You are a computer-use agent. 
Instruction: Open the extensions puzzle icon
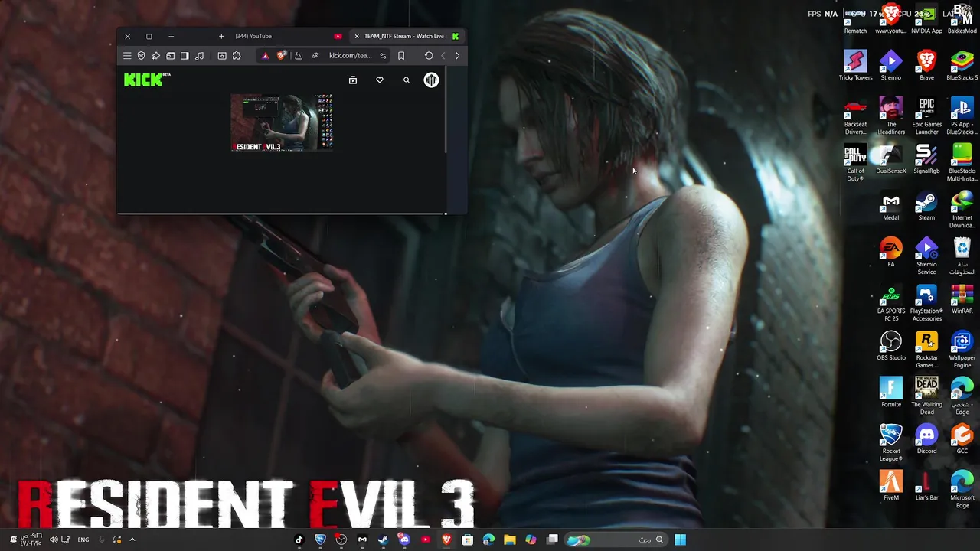[237, 56]
